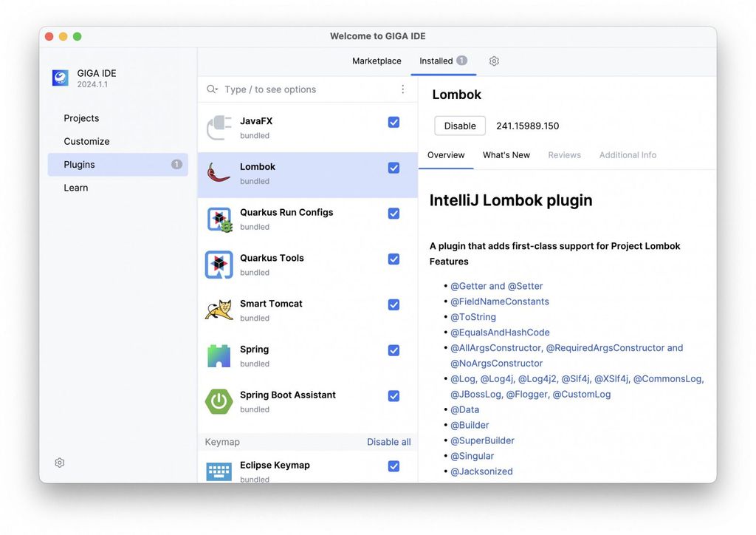
Task: Click the Eclipse Keymap keyboard icon
Action: [x=219, y=470]
